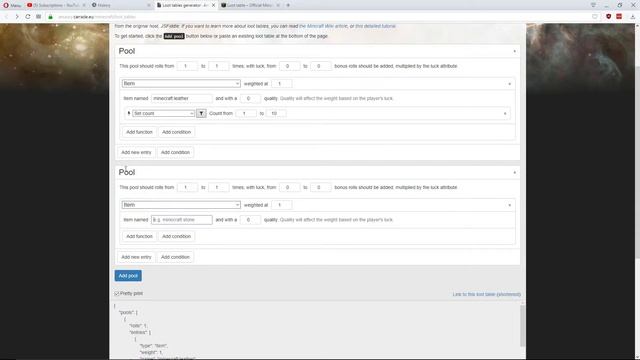Image resolution: width=640 pixels, height=360 pixels.
Task: Open the Opera Menu button
Action: point(12,5)
